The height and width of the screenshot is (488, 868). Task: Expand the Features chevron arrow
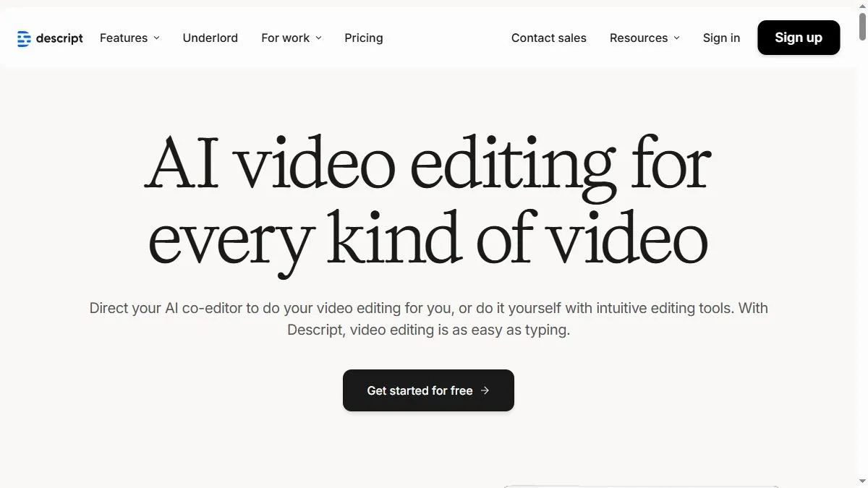coord(156,38)
